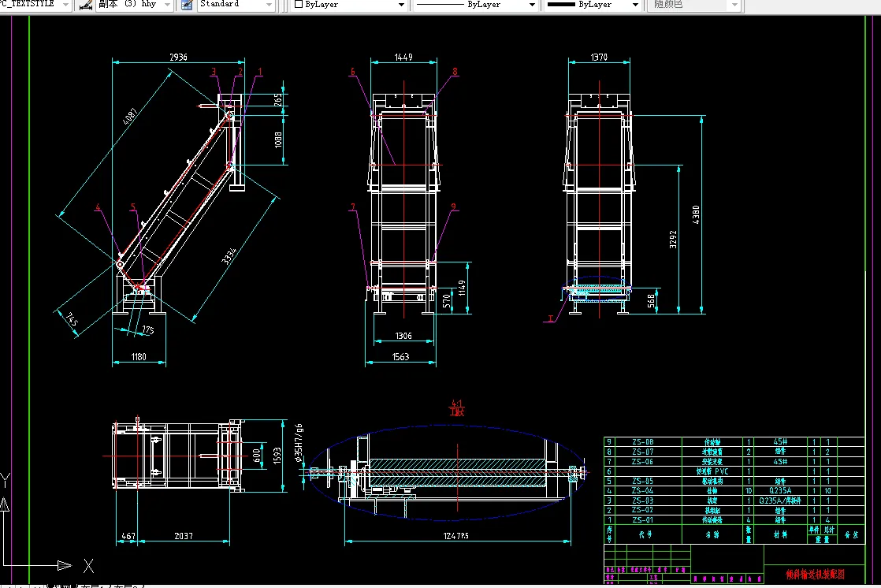Select the 1563 dimension text

tap(400, 357)
